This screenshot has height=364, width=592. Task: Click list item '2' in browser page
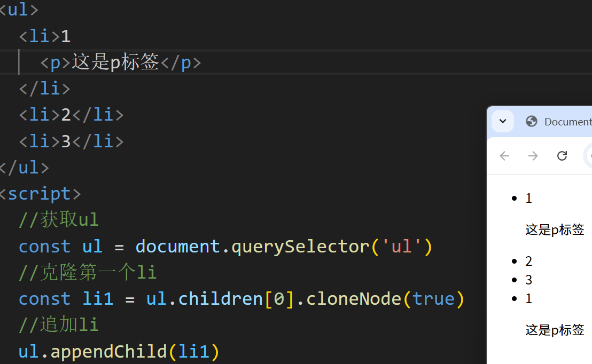coord(528,261)
